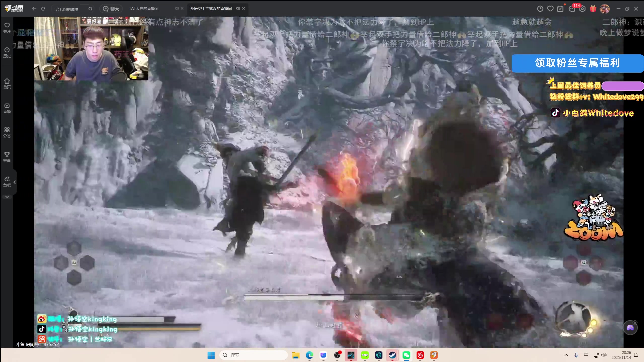The image size is (644, 362).
Task: Expand more sidebar items chevron down
Action: point(7,197)
